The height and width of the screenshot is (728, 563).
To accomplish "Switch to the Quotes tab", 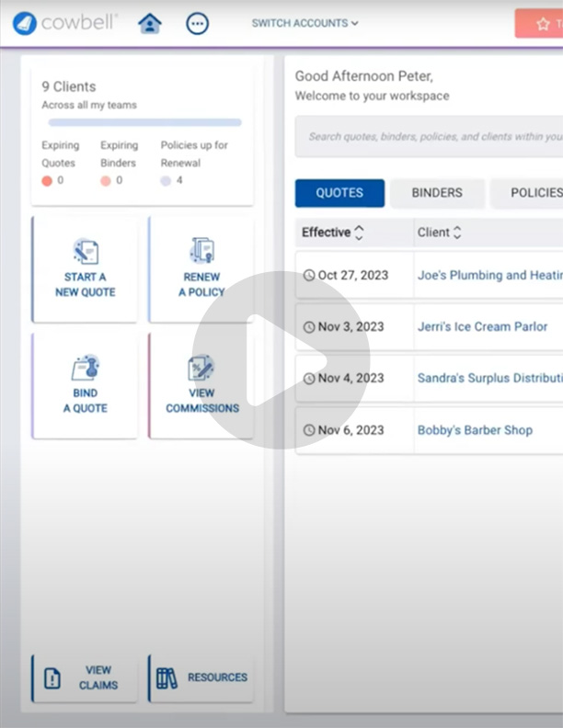I will click(x=339, y=193).
